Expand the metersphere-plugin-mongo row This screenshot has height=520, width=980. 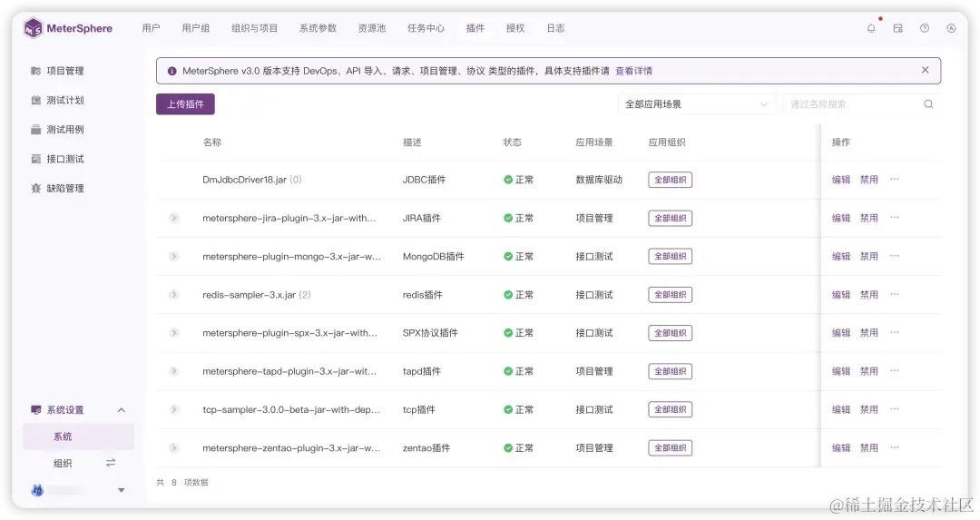(x=173, y=256)
